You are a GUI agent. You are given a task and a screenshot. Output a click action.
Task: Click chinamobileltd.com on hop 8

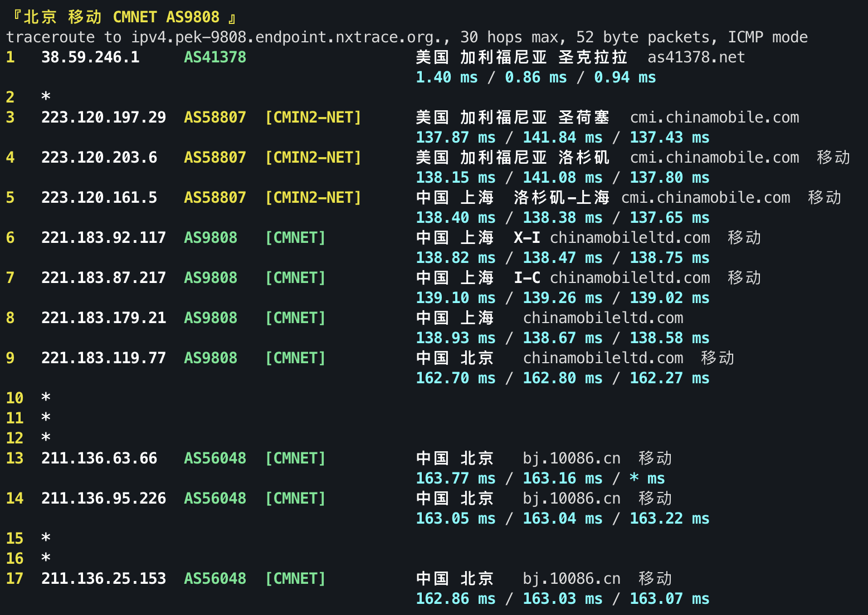[x=603, y=318]
